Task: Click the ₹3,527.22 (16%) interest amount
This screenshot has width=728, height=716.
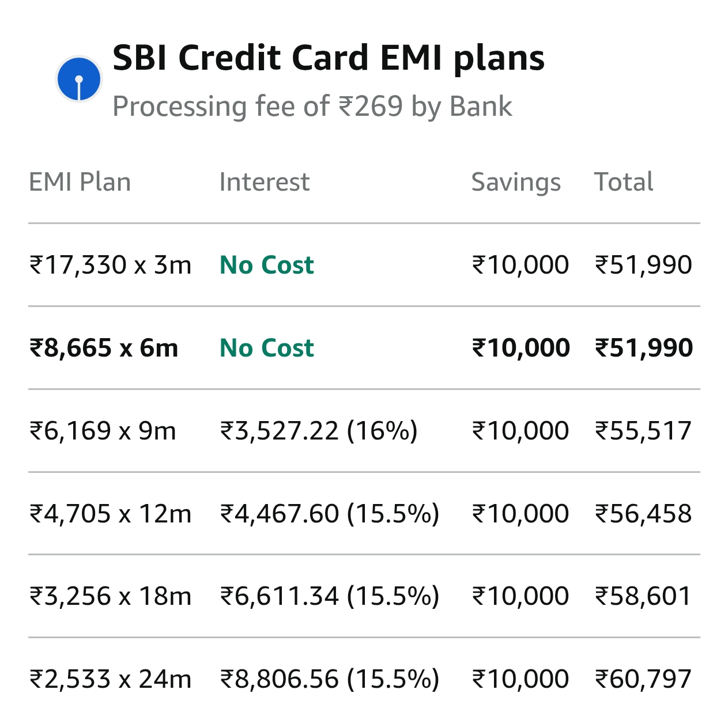Action: coord(319,431)
